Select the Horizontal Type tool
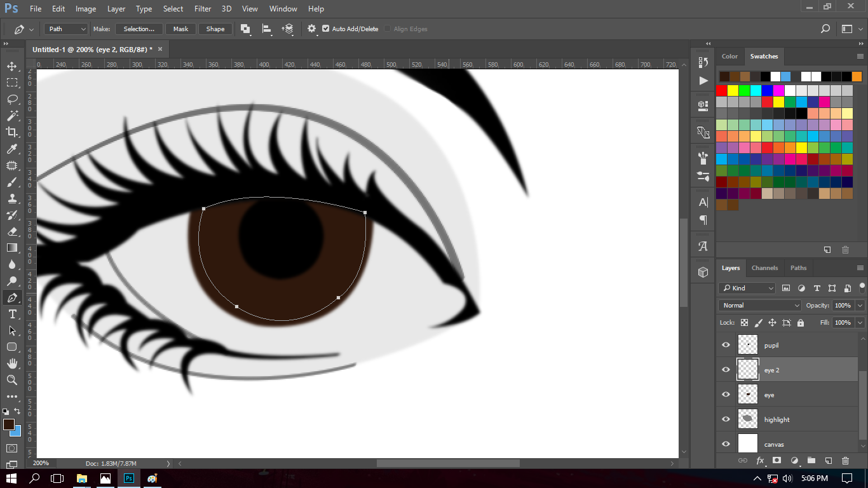868x488 pixels. click(12, 314)
